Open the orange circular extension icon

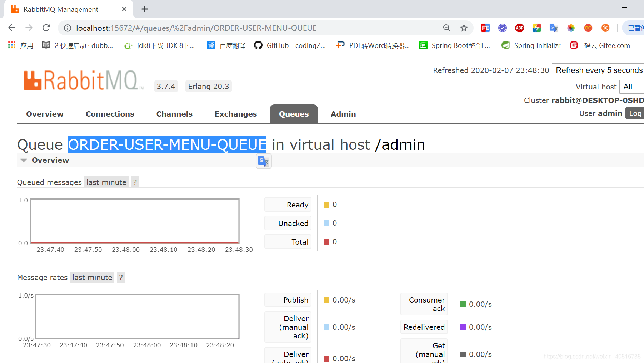[x=605, y=28]
